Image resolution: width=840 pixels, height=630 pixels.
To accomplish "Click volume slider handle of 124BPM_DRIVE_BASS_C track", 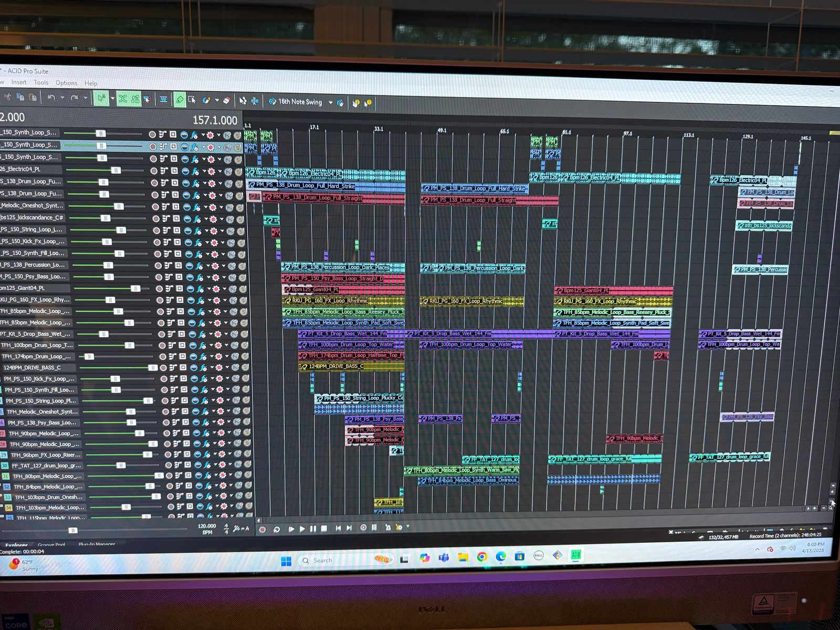I will (152, 367).
